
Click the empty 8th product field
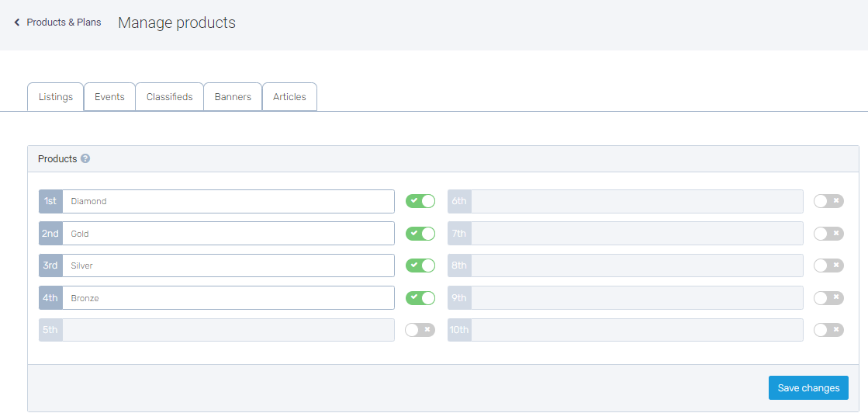(637, 266)
